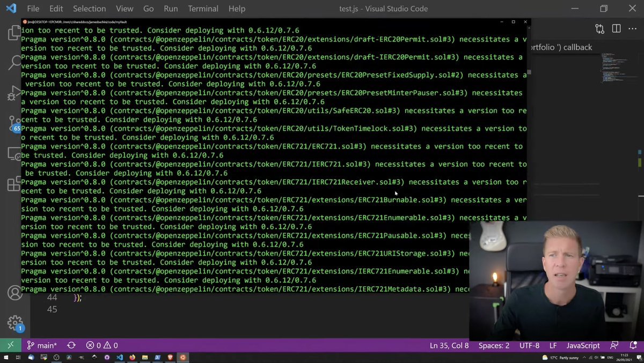Viewport: 644px width, 363px height.
Task: Switch to Firefox on the taskbar
Action: tap(132, 358)
